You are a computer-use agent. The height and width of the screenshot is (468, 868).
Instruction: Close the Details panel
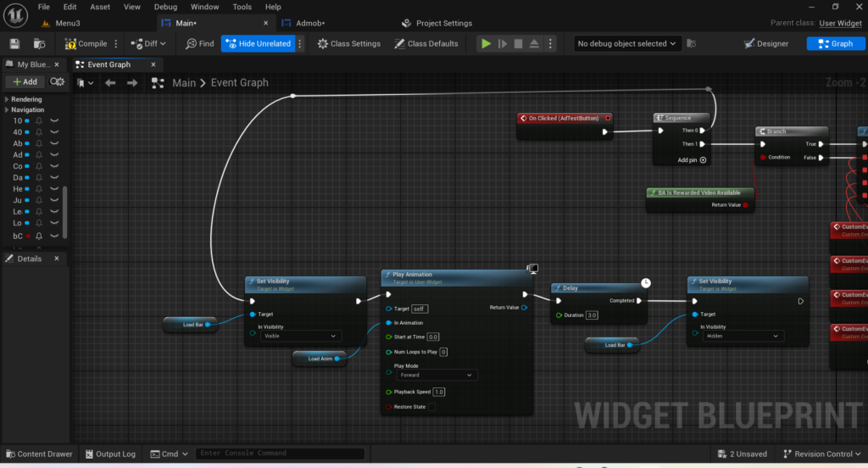[x=57, y=259]
